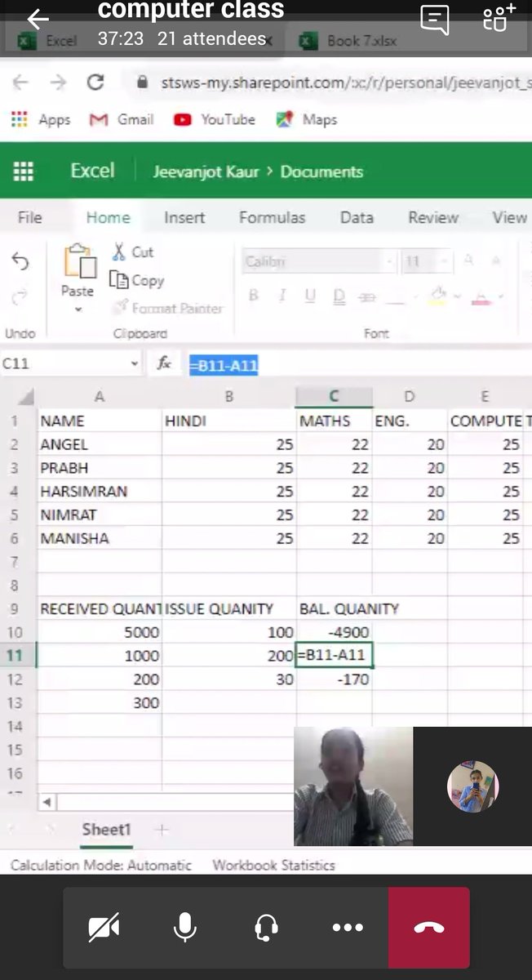Open the participants icon
Screen dimensions: 532x980
(x=498, y=18)
